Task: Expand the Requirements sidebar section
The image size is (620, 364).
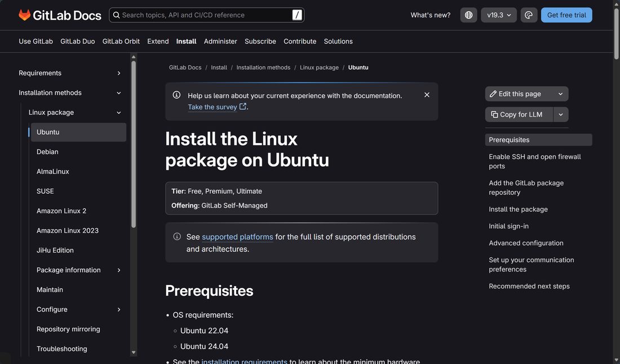Action: 118,73
